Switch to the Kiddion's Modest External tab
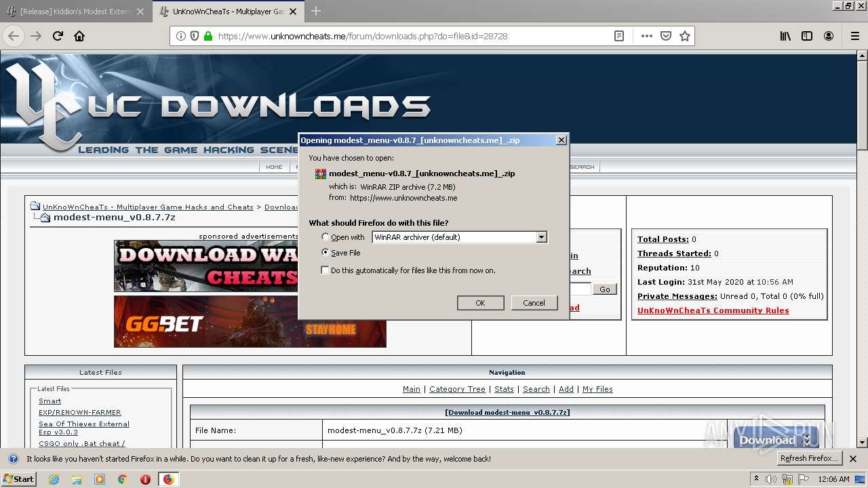Screen dimensions: 868x488 coord(76,12)
